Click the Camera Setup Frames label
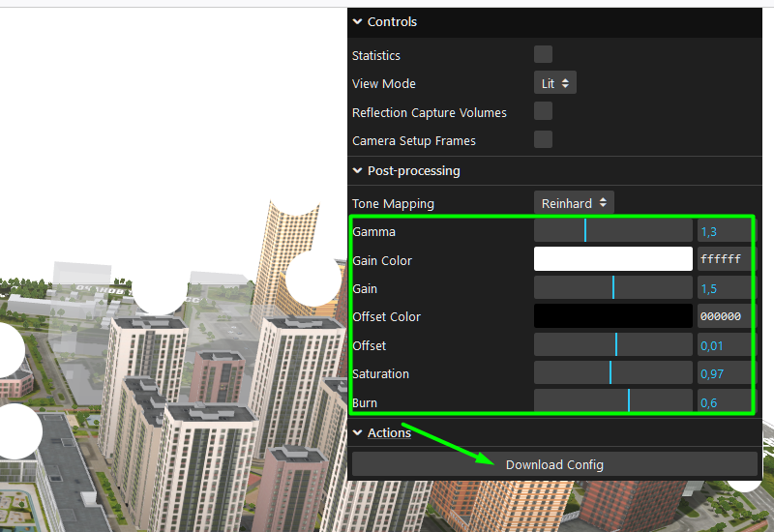The height and width of the screenshot is (532, 774). [x=414, y=141]
